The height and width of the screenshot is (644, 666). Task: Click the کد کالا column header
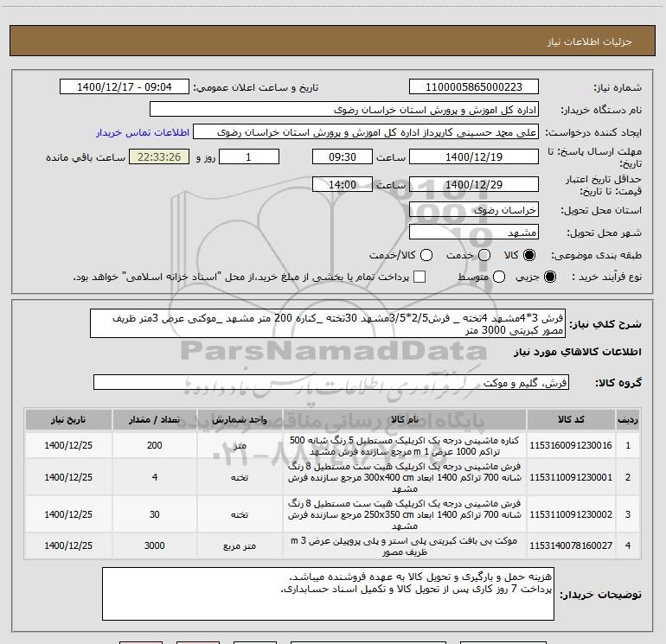tap(571, 419)
